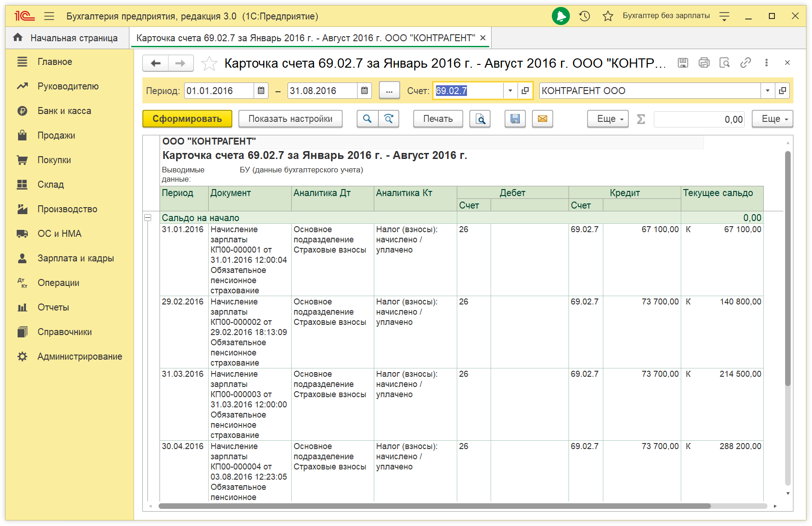Click the green notifications bell icon

click(x=561, y=16)
